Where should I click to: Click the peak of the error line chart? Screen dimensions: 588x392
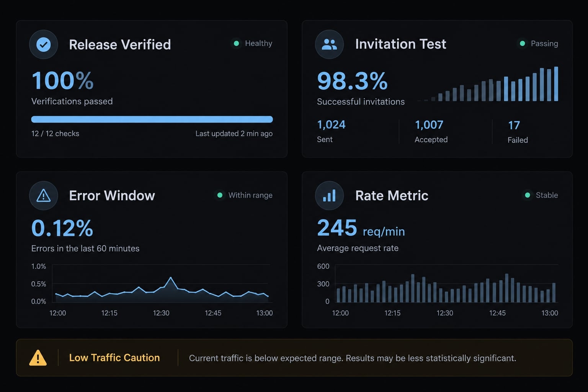171,278
